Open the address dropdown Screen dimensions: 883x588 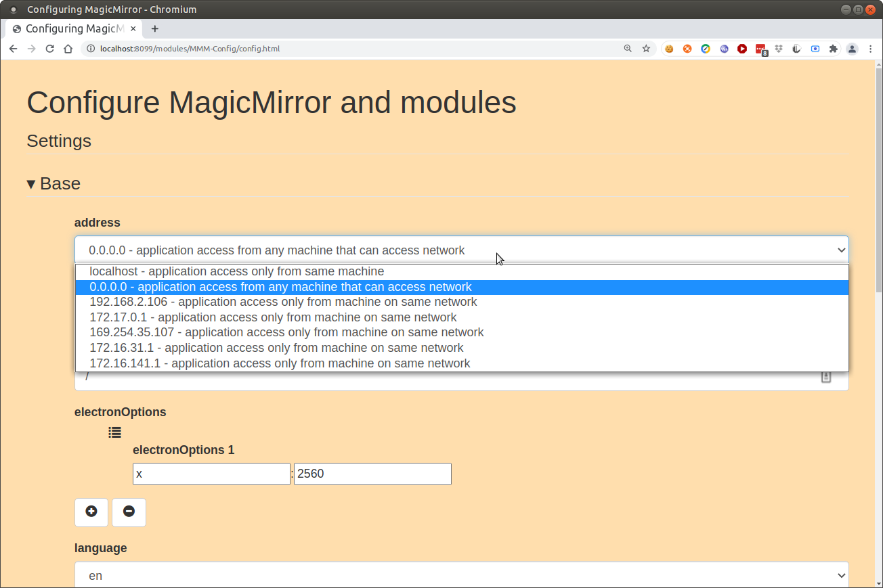[x=461, y=250]
